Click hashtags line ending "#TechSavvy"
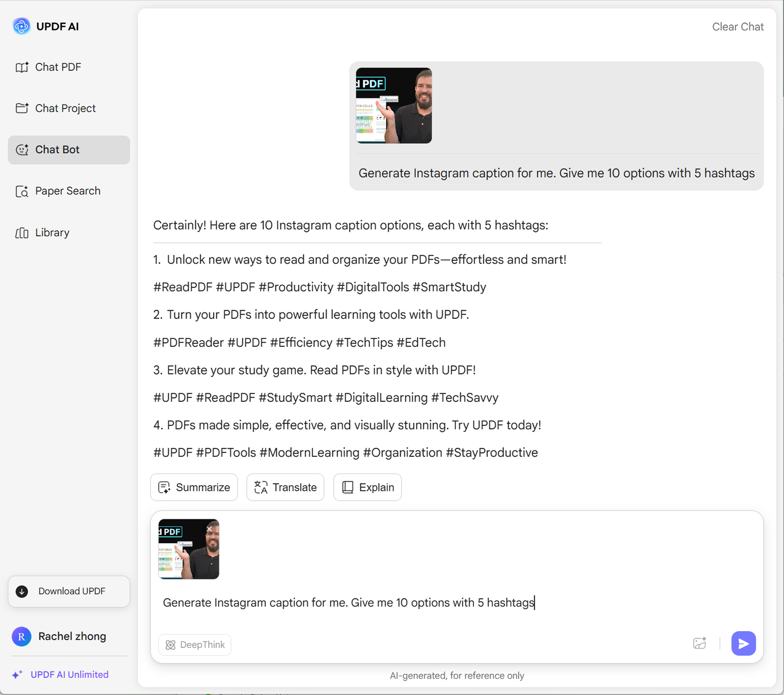The height and width of the screenshot is (695, 784). coord(326,398)
